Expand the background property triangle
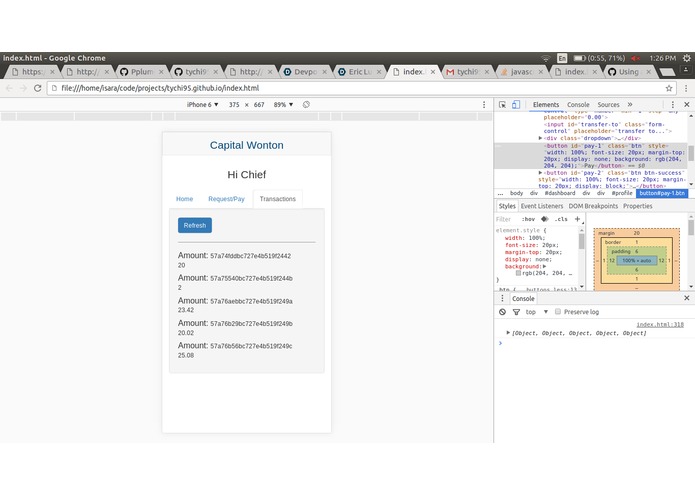 pos(545,266)
